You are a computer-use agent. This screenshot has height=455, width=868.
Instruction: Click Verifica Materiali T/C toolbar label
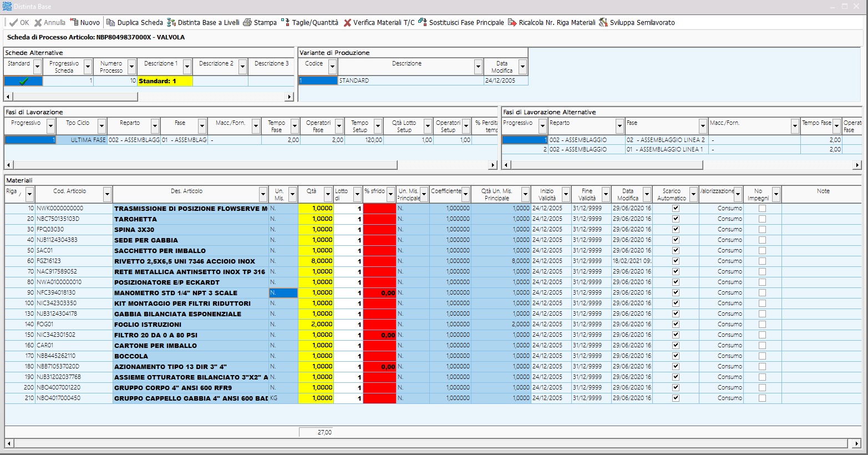point(384,23)
